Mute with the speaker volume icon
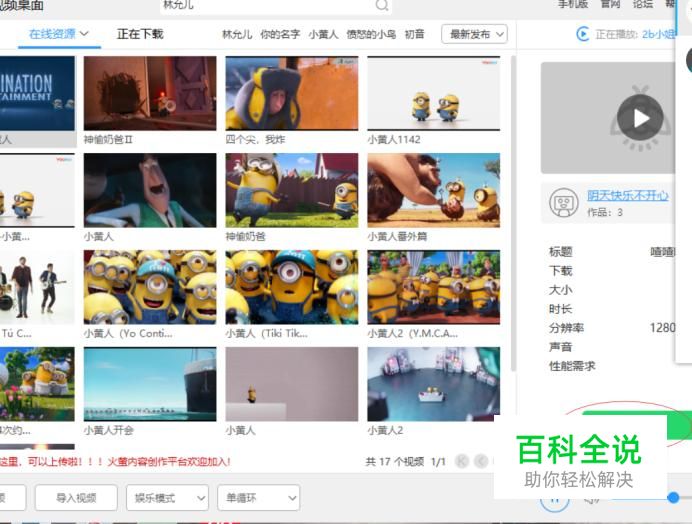 591,500
